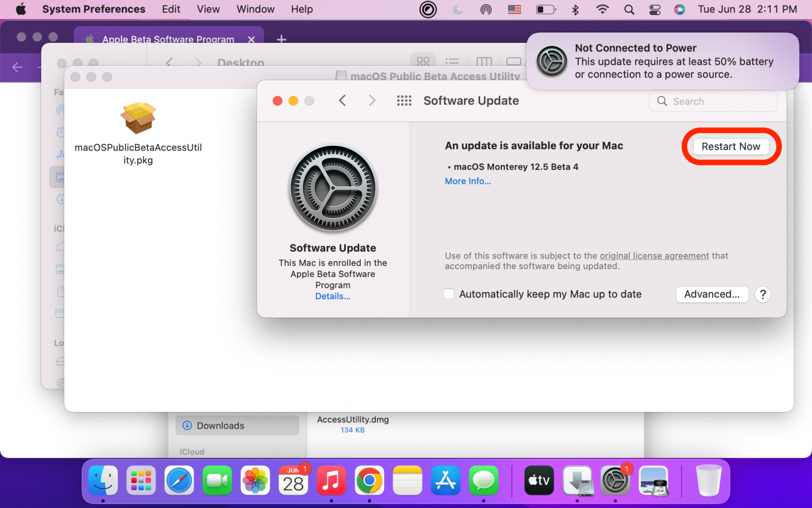Open Control Center
Image resolution: width=812 pixels, height=508 pixels.
coord(655,9)
